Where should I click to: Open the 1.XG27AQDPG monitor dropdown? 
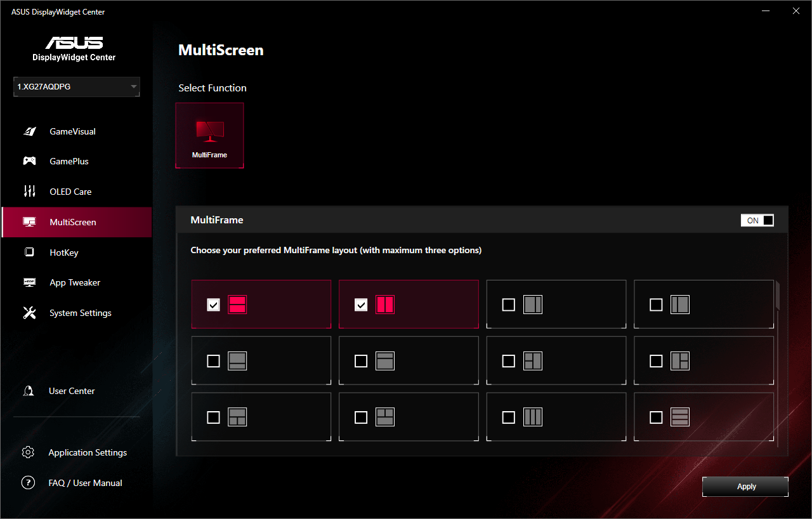pos(77,87)
